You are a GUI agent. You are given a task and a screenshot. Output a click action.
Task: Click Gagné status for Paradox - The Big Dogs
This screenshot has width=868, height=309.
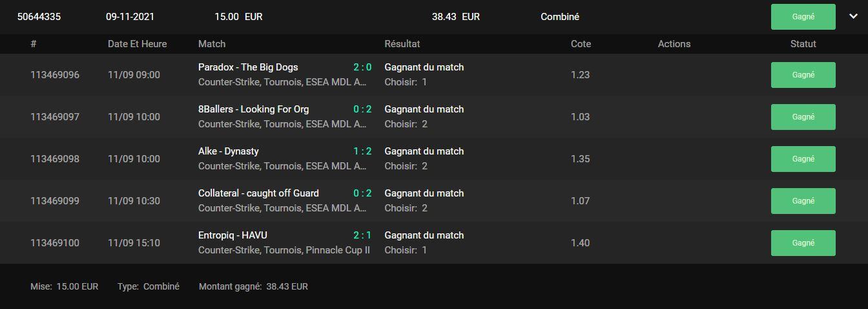tap(803, 75)
